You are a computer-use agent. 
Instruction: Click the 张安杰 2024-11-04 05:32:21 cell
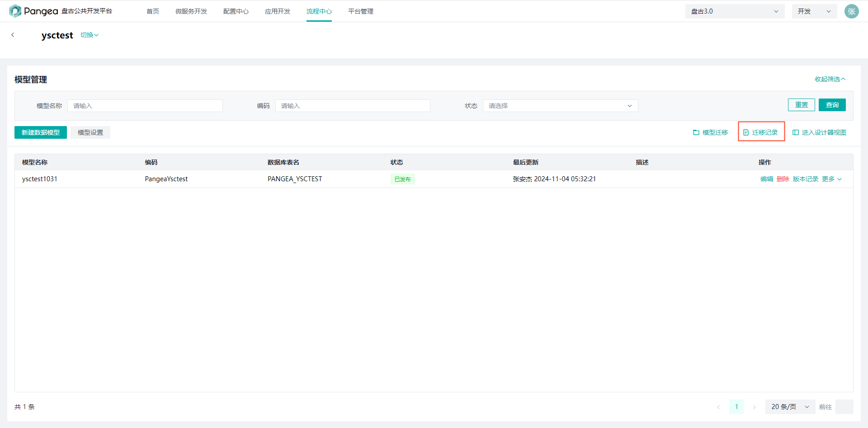coord(554,179)
